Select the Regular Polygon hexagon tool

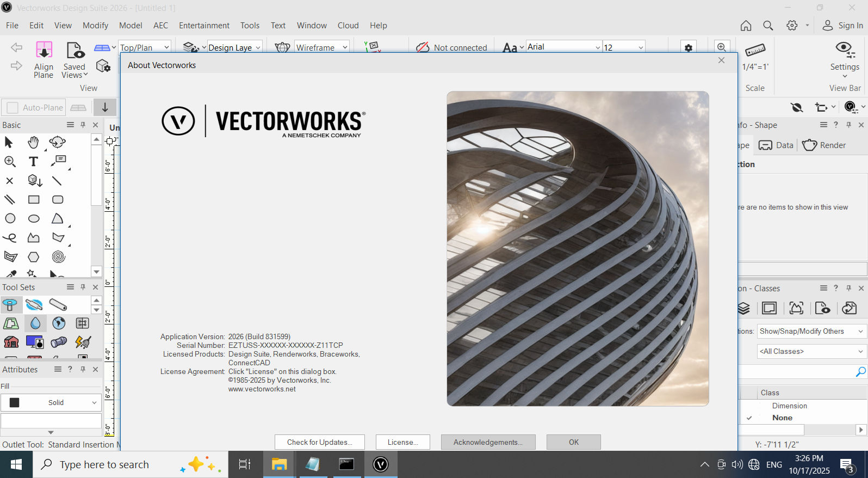point(34,257)
